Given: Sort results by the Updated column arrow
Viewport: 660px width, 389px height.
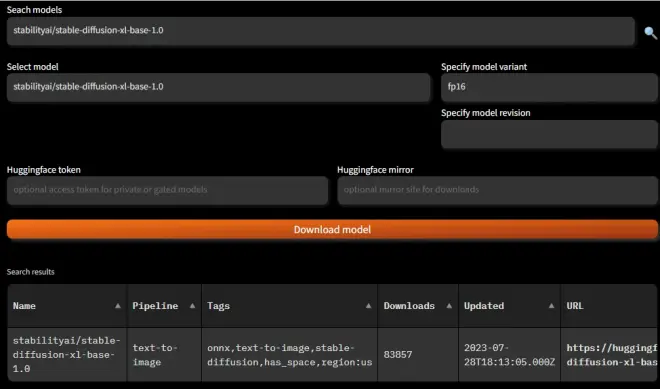Looking at the screenshot, I should point(551,306).
